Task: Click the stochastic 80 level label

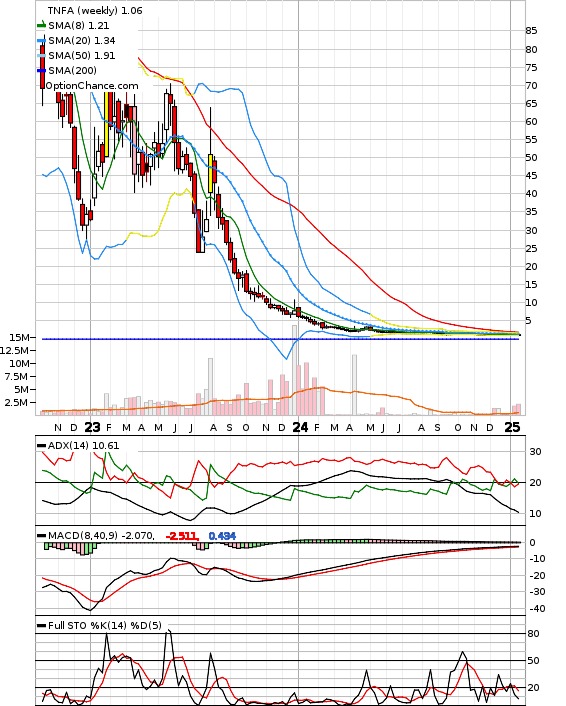Action: [x=534, y=634]
